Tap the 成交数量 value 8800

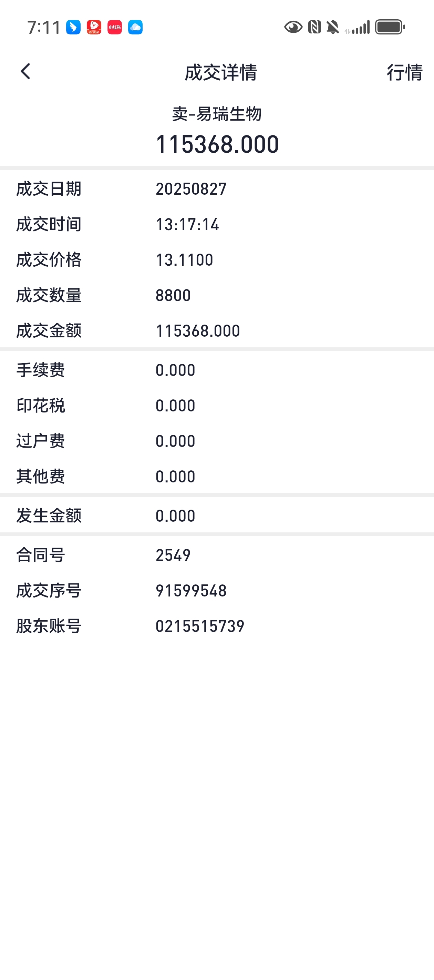(x=173, y=296)
